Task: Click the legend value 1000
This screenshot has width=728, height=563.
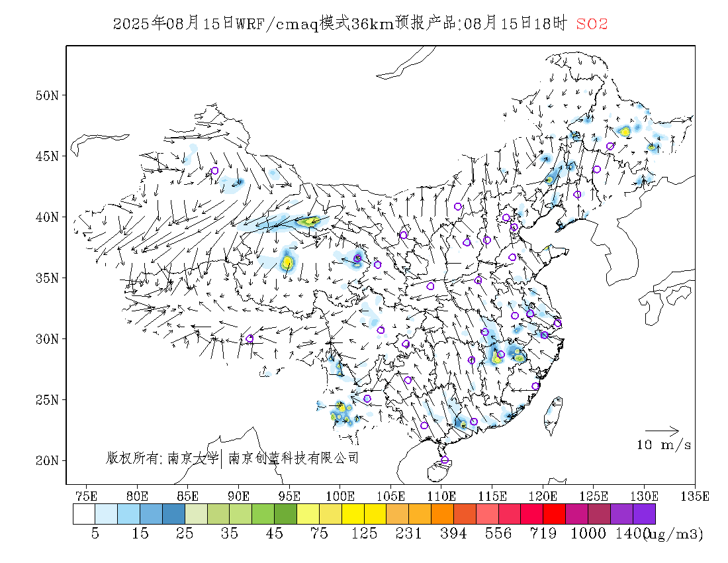Action: pos(588,533)
